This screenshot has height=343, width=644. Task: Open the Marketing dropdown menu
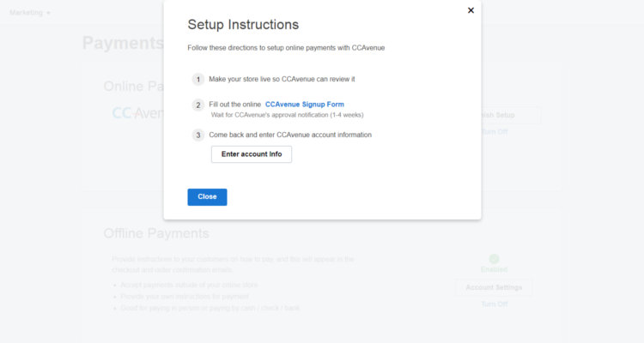point(30,13)
